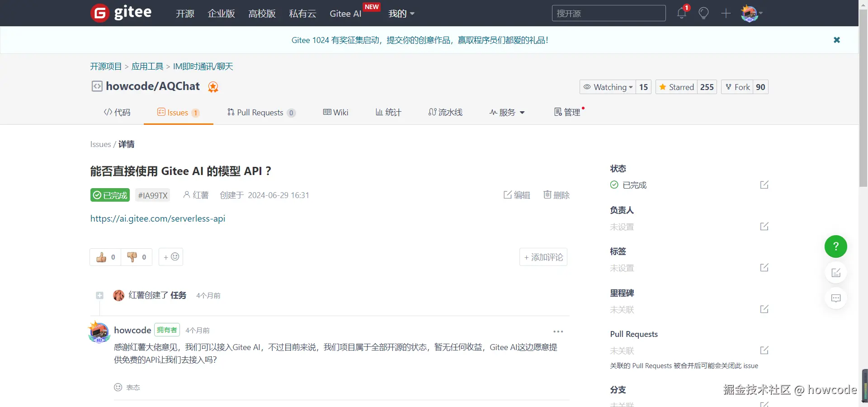The image size is (868, 407).
Task: Open the 我的 dropdown in navigation
Action: click(401, 14)
